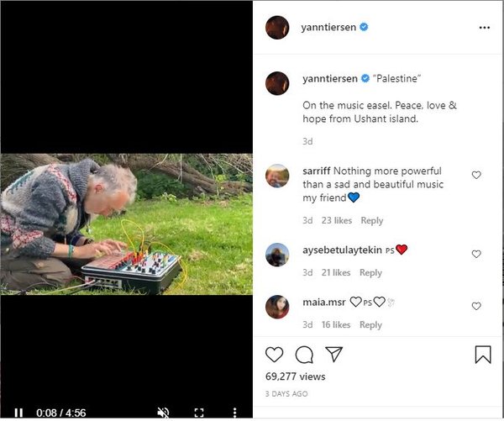Like the post with heart icon
Image resolution: width=504 pixels, height=421 pixels.
click(x=275, y=355)
